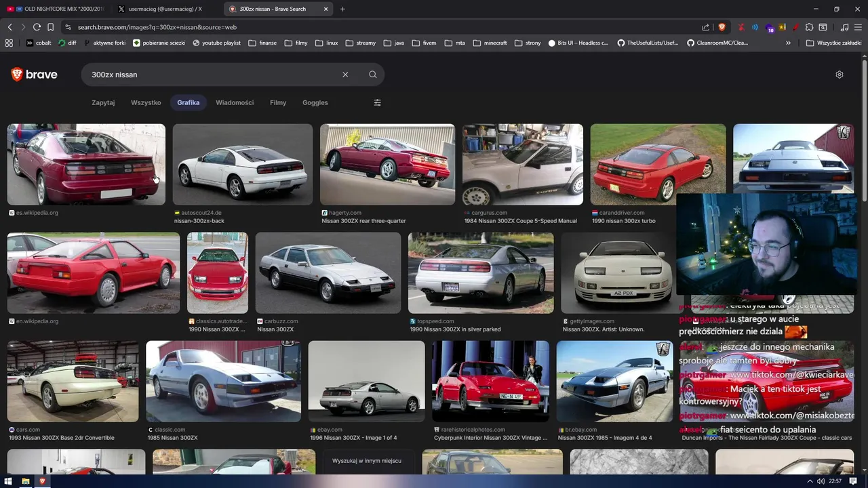868x488 pixels.
Task: Open search filter sliders icon
Action: coord(377,102)
